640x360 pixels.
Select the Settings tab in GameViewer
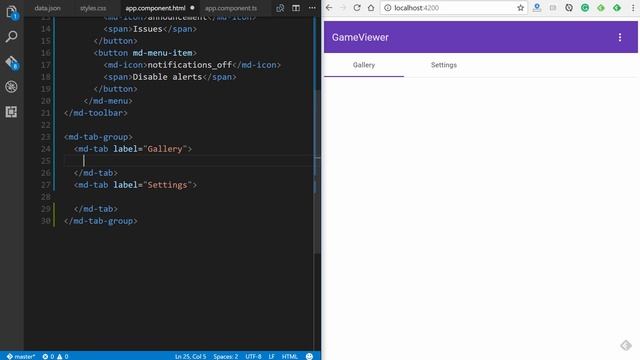click(x=444, y=65)
